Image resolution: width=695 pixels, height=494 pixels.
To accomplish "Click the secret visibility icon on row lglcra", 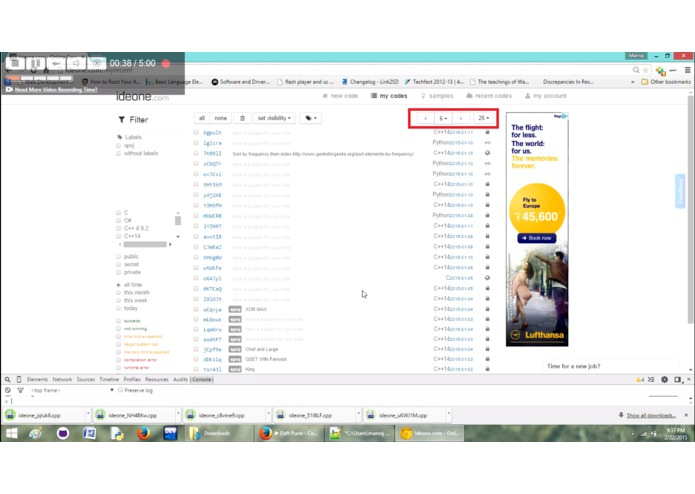I will tap(487, 143).
